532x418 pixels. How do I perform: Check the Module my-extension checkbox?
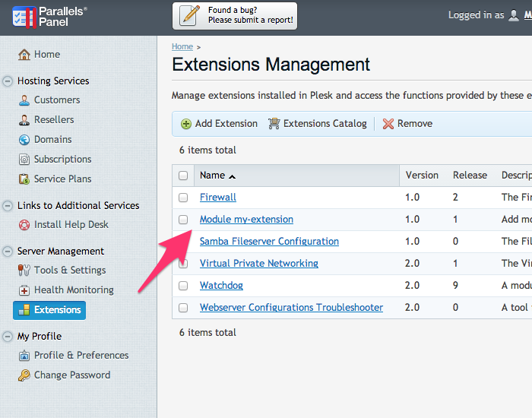pos(183,220)
